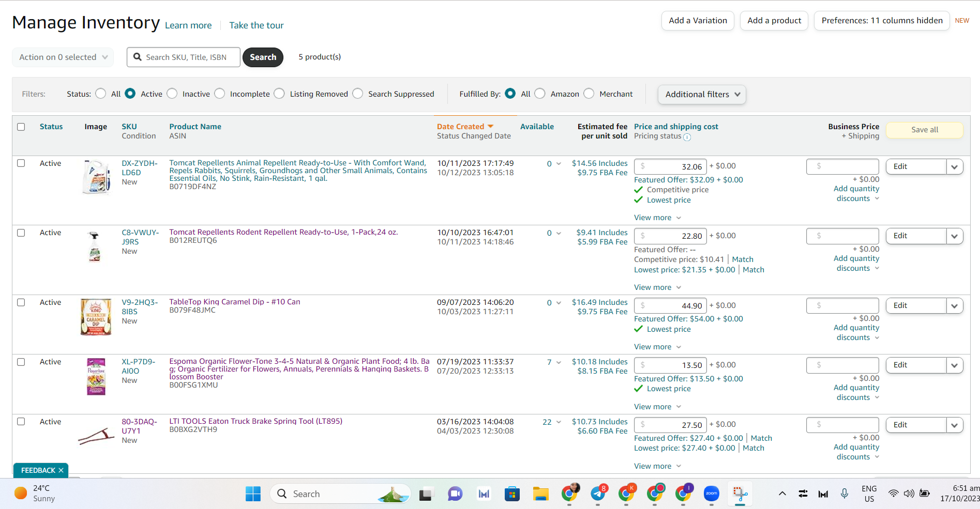Click the Add a Variation button
This screenshot has height=509, width=980.
pos(698,21)
